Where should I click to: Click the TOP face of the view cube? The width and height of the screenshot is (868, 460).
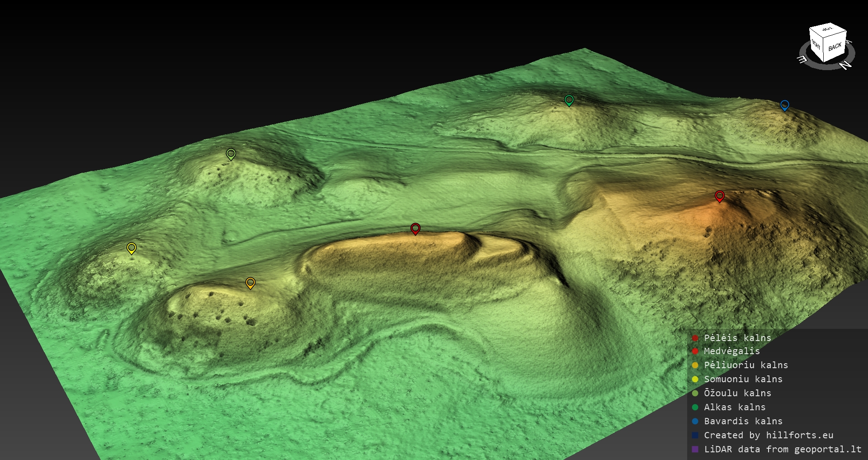[x=827, y=29]
